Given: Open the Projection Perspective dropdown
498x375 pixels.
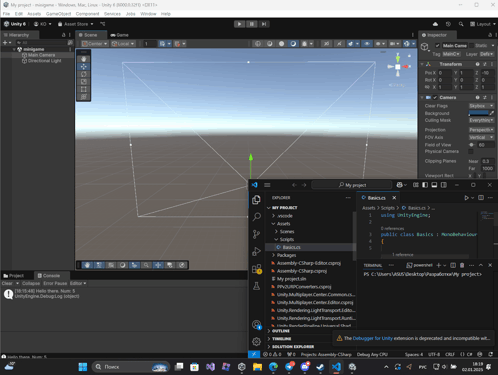Looking at the screenshot, I should pyautogui.click(x=481, y=130).
